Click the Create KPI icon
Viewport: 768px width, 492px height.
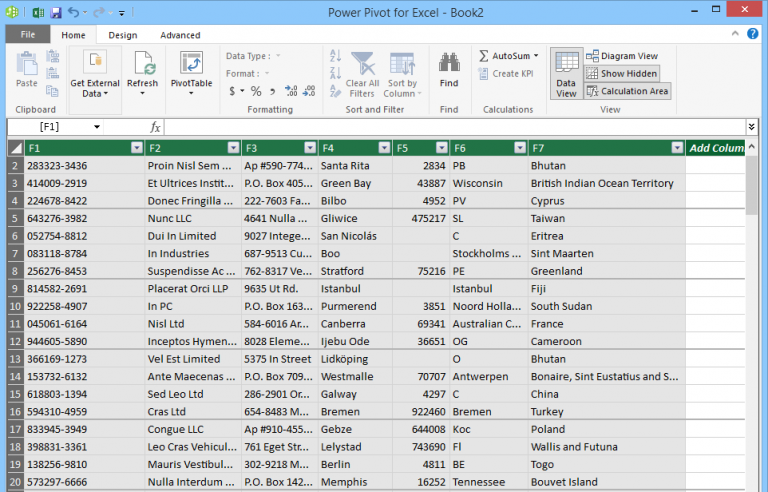click(483, 74)
